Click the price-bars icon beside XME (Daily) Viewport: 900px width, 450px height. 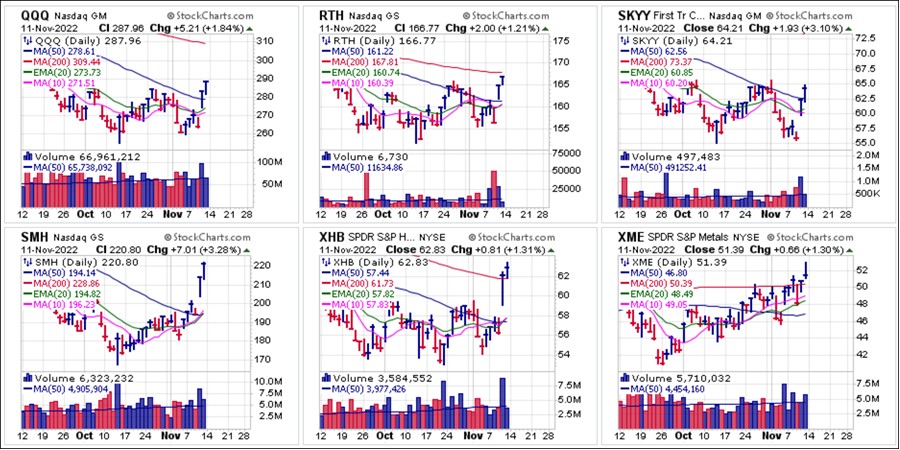pos(623,262)
